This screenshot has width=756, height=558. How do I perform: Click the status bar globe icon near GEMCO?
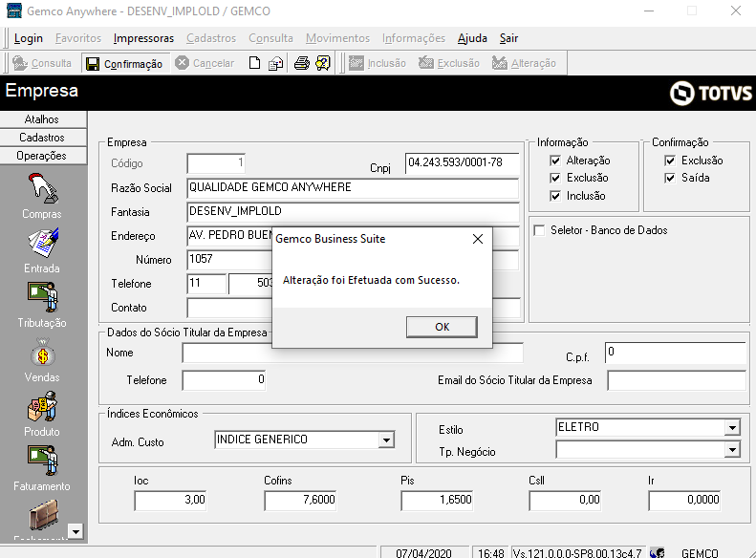pos(658,552)
